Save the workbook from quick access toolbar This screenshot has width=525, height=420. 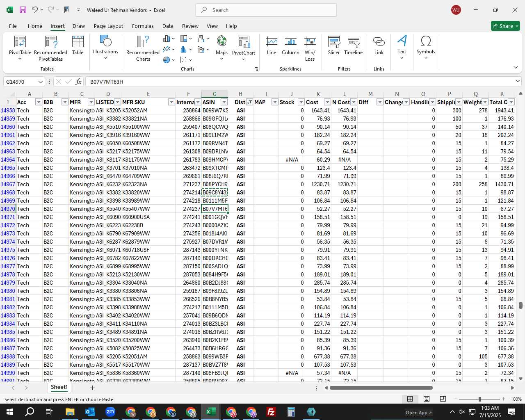[23, 10]
